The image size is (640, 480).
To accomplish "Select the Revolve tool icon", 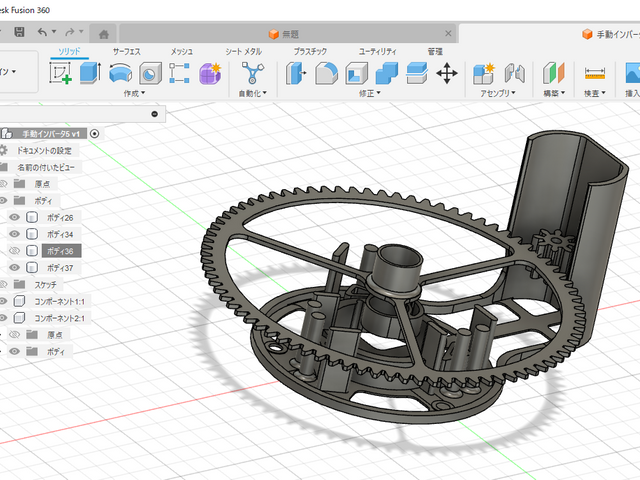I will (120, 73).
